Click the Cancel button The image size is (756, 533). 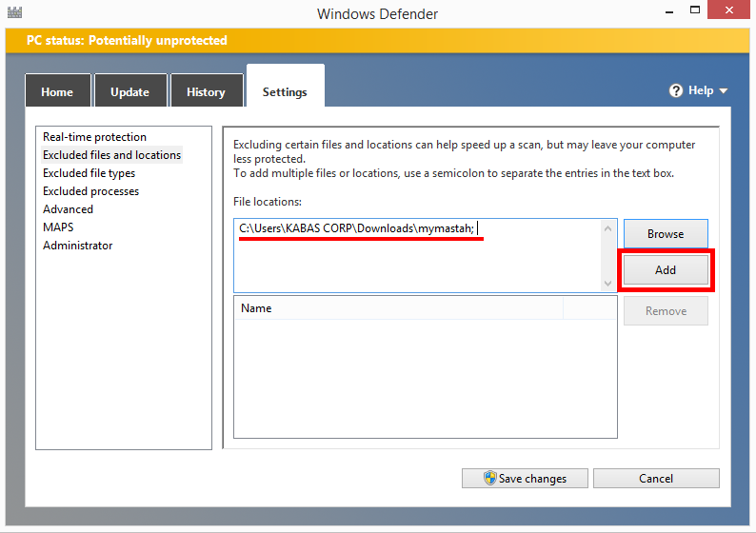click(656, 478)
